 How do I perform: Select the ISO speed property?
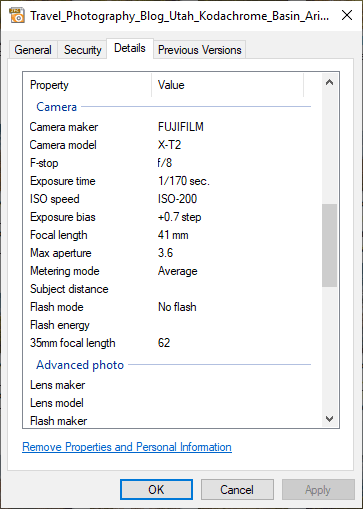[x=55, y=199]
